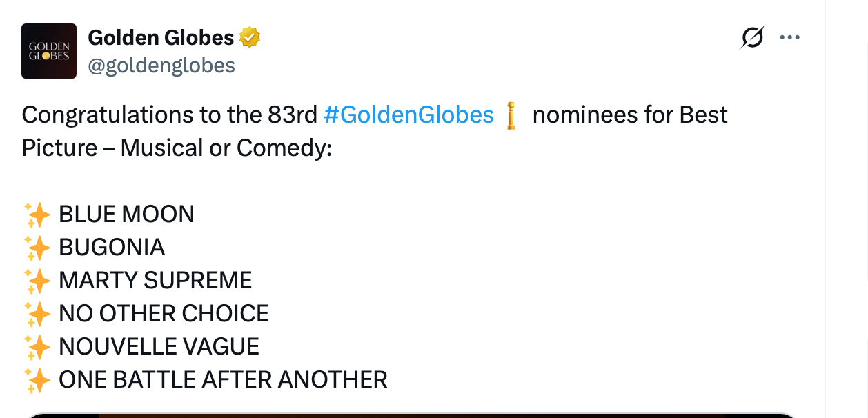
Task: Click the BLUE MOON nominee text
Action: (x=126, y=215)
